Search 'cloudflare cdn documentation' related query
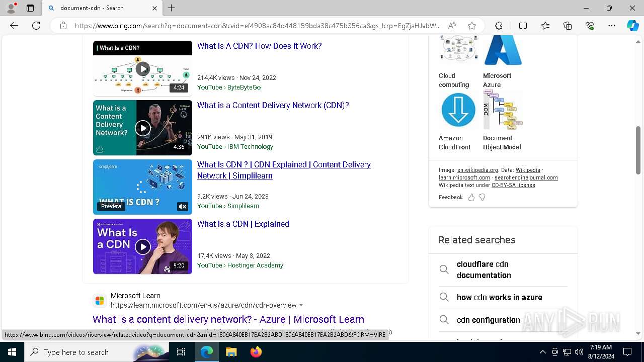Screen dimensions: 644x362 [x=503, y=269]
